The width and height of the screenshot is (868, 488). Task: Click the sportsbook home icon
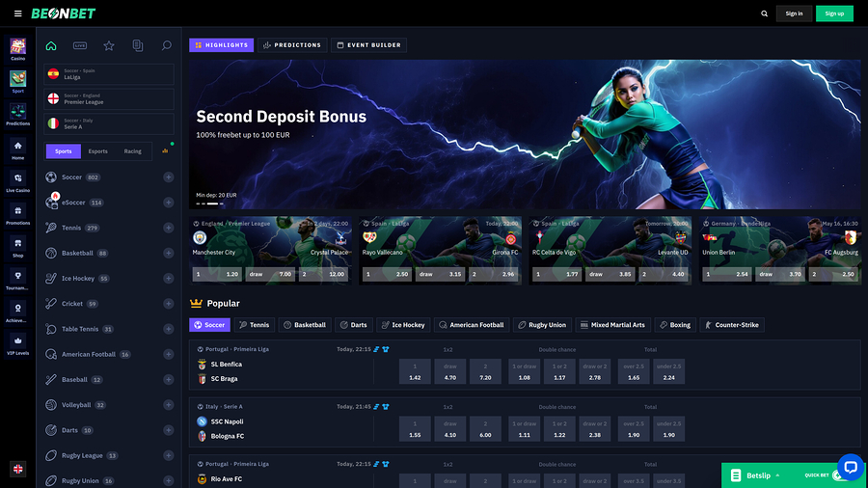click(x=51, y=45)
